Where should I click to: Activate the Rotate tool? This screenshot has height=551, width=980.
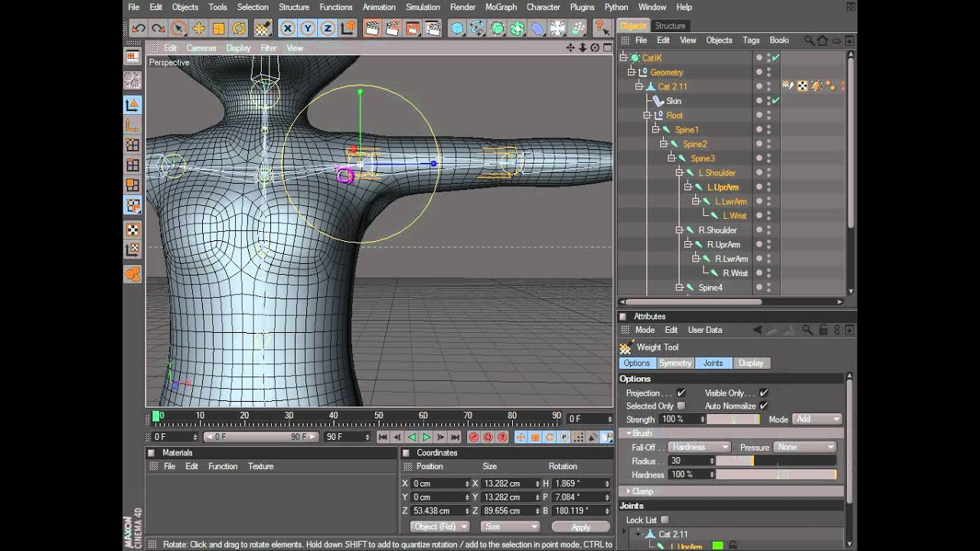point(238,28)
